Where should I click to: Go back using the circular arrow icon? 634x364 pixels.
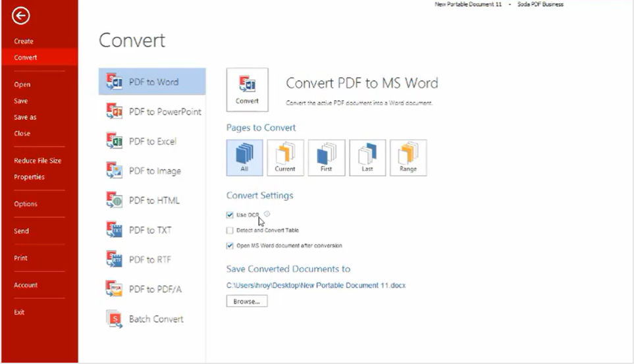coord(20,16)
